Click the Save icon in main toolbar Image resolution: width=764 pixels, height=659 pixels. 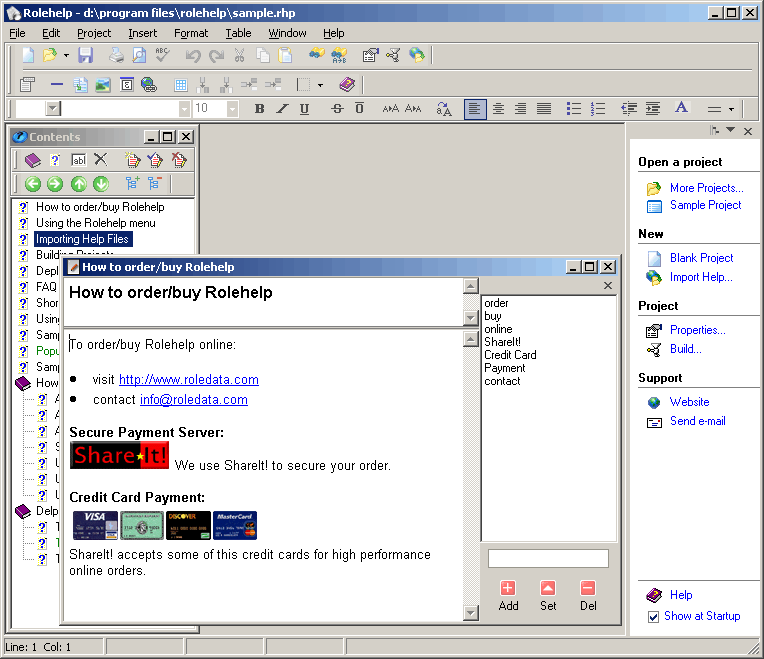tap(85, 56)
